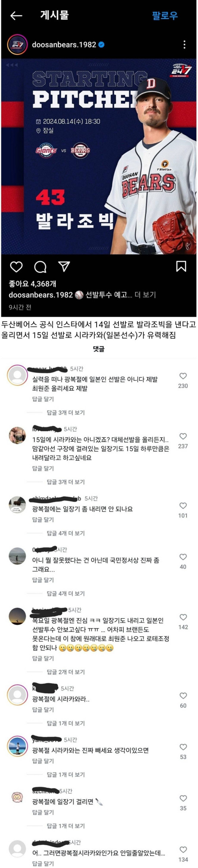Save the post with the bookmark icon

pos(181,266)
